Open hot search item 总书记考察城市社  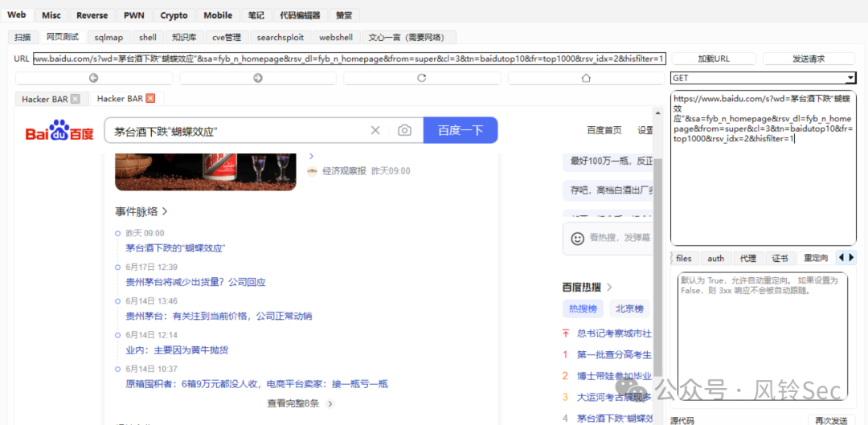point(614,333)
